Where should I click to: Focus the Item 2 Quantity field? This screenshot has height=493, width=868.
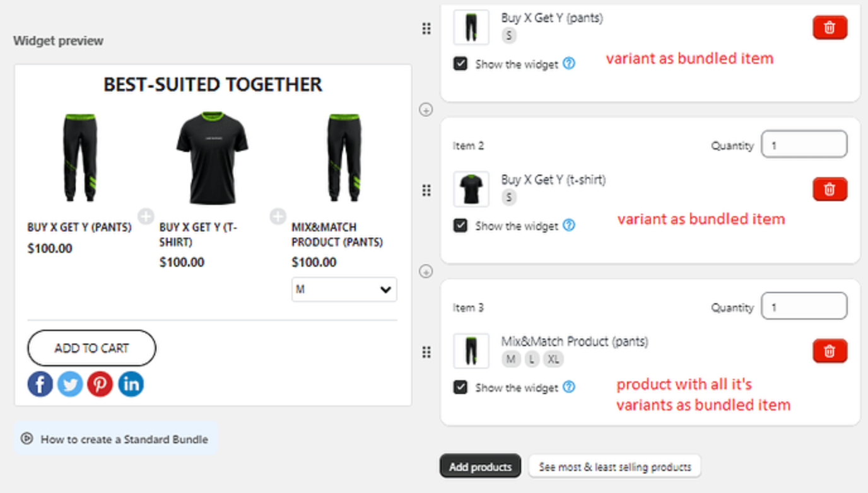804,145
